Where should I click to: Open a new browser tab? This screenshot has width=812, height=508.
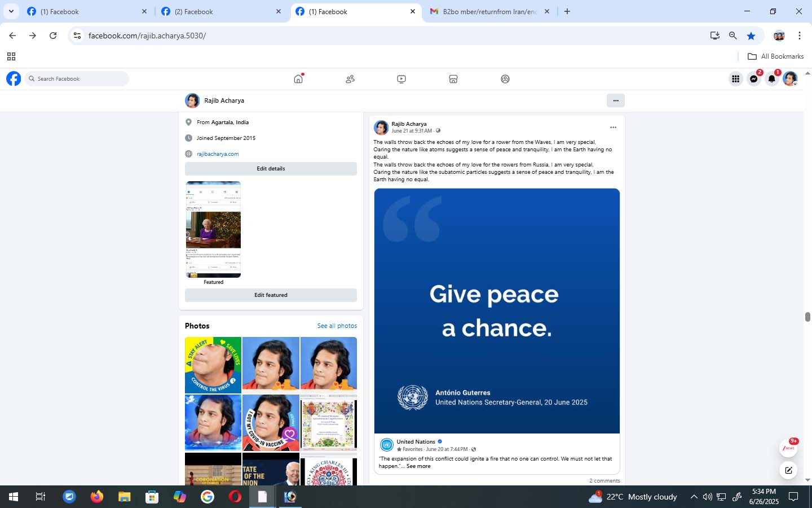(x=567, y=11)
